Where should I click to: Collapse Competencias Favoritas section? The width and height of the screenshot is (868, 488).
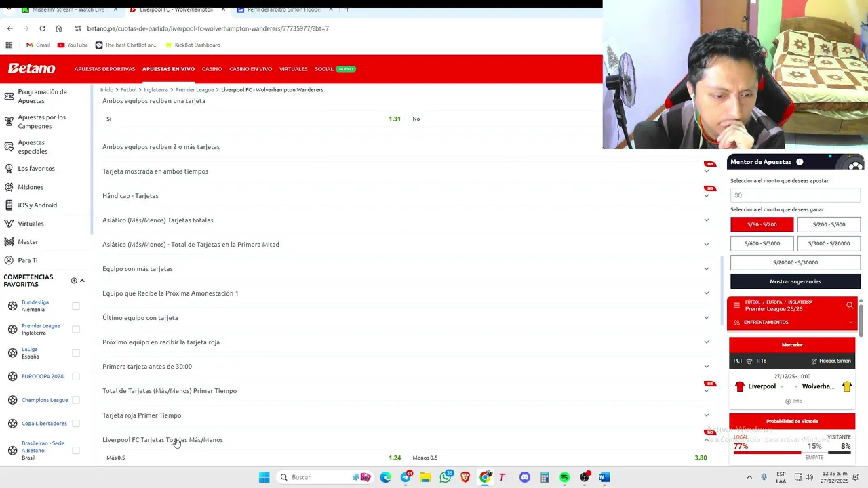(x=82, y=281)
